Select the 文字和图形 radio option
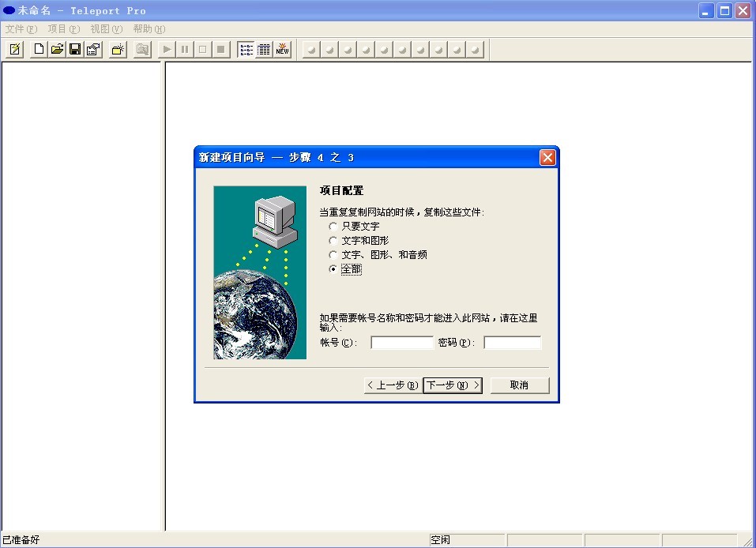This screenshot has width=756, height=548. click(359, 241)
